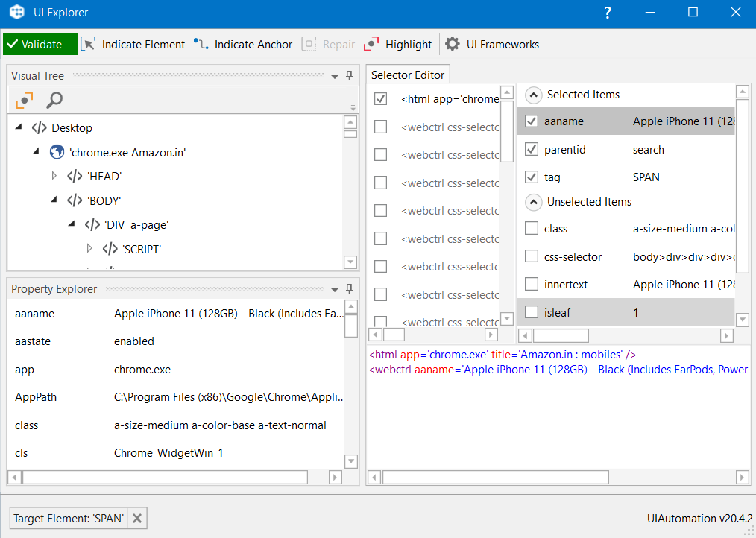The width and height of the screenshot is (756, 538).
Task: Open Visual Tree search magnifier
Action: point(54,101)
